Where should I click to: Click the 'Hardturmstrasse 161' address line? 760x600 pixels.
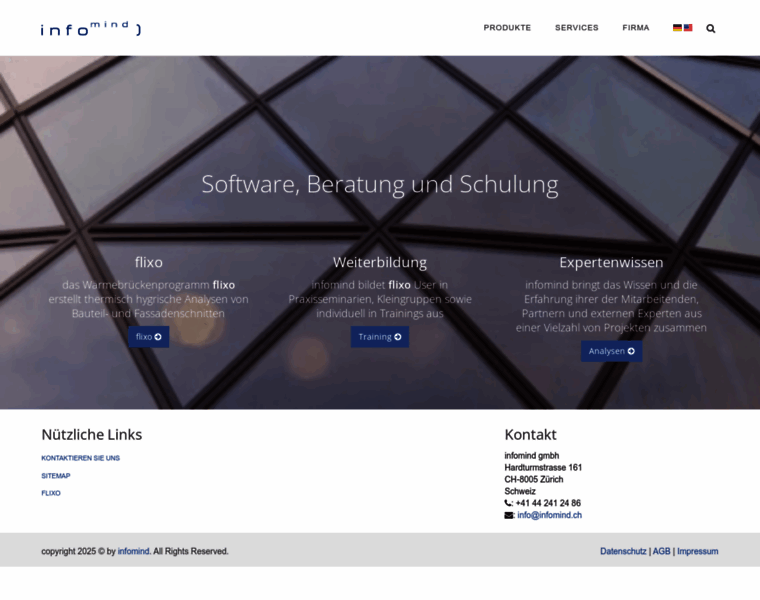coord(543,468)
